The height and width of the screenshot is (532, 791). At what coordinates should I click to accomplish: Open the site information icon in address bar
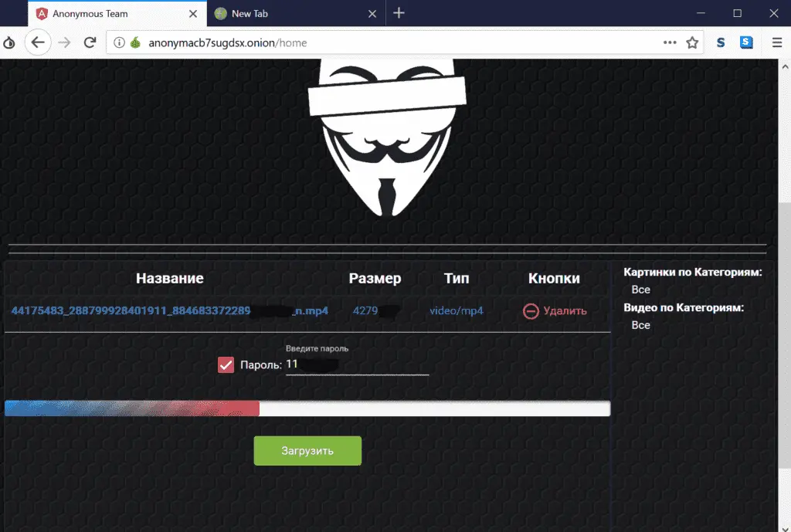click(x=119, y=42)
